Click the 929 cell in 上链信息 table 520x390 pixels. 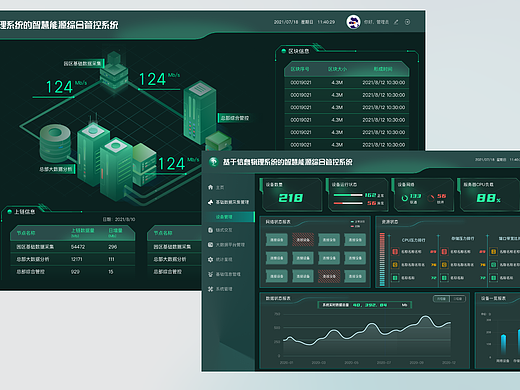click(x=75, y=272)
